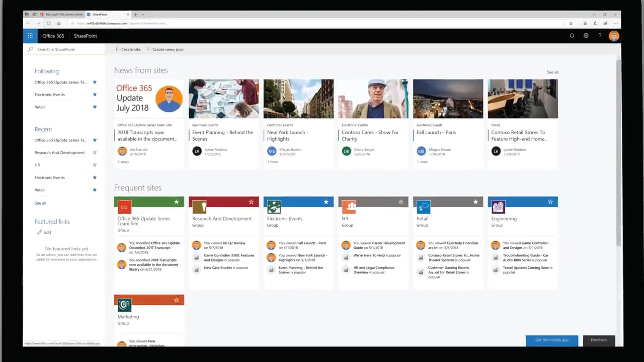
Task: Click the Engineering site logo icon
Action: 498,207
